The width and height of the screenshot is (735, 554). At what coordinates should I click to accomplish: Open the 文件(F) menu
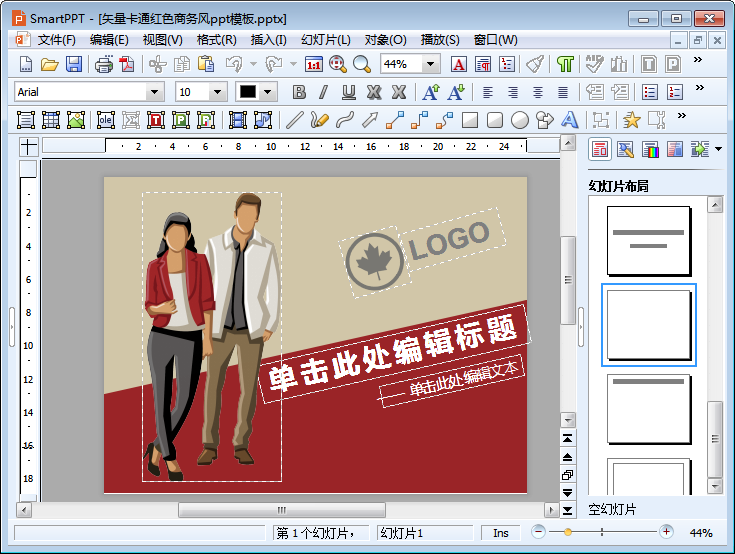pos(56,40)
